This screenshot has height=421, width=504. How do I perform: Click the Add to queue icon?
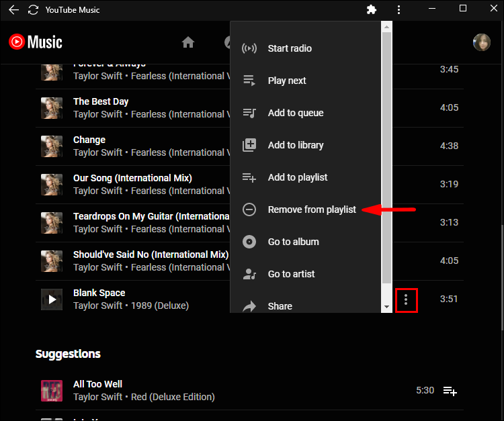point(249,113)
